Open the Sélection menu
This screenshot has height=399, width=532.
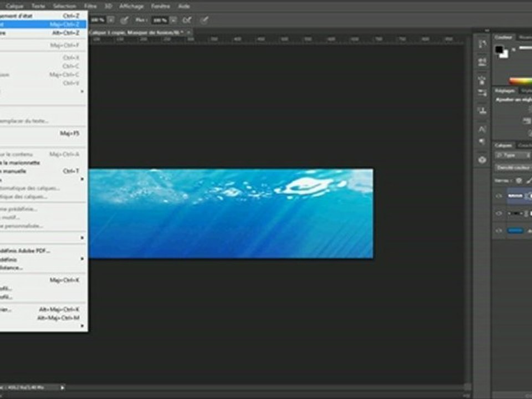(64, 6)
